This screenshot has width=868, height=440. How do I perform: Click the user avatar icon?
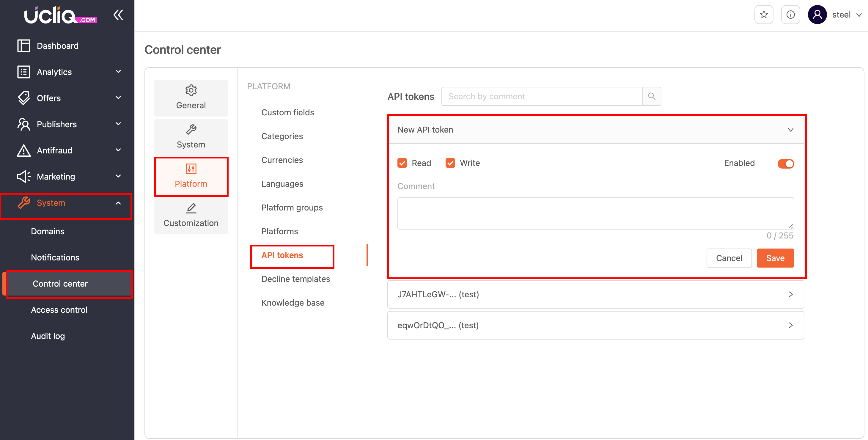[x=817, y=15]
